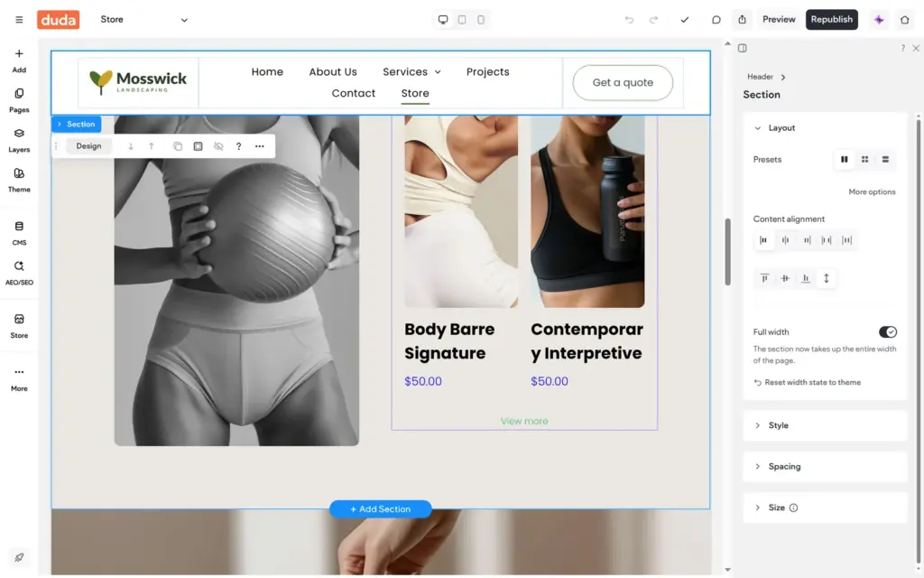Select space-between content alignment
The height and width of the screenshot is (578, 924).
pos(827,240)
